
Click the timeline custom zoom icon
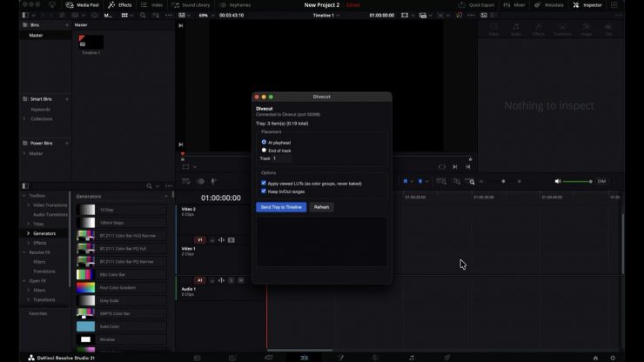coord(470,181)
